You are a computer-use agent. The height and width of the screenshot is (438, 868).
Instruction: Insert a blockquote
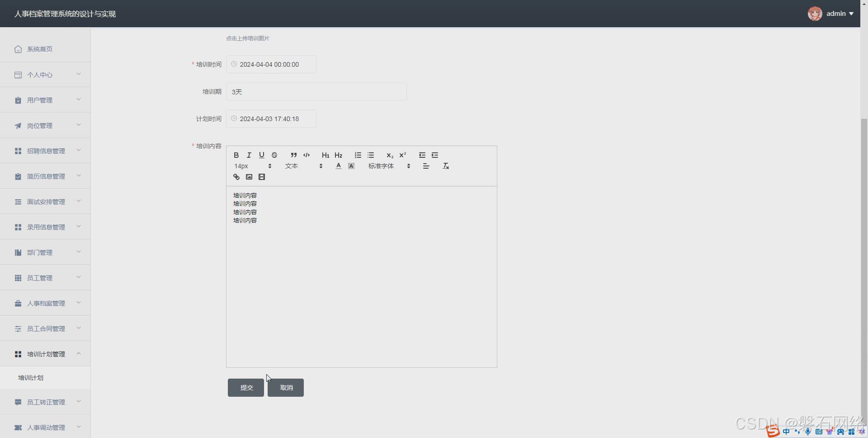pyautogui.click(x=293, y=155)
